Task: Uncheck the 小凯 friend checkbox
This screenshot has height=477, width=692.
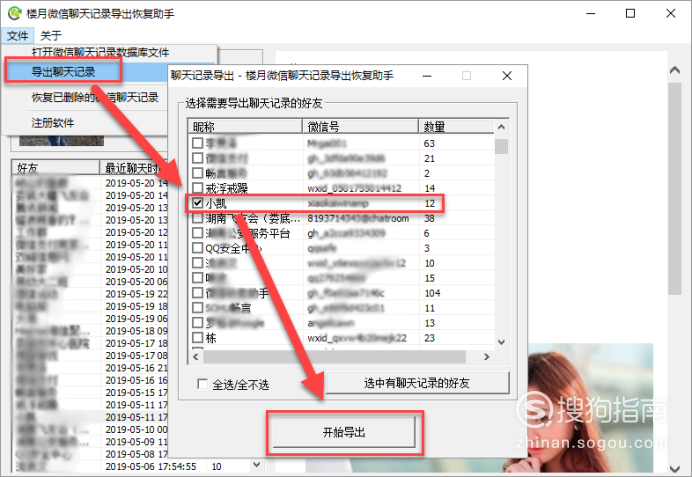Action: coord(198,203)
